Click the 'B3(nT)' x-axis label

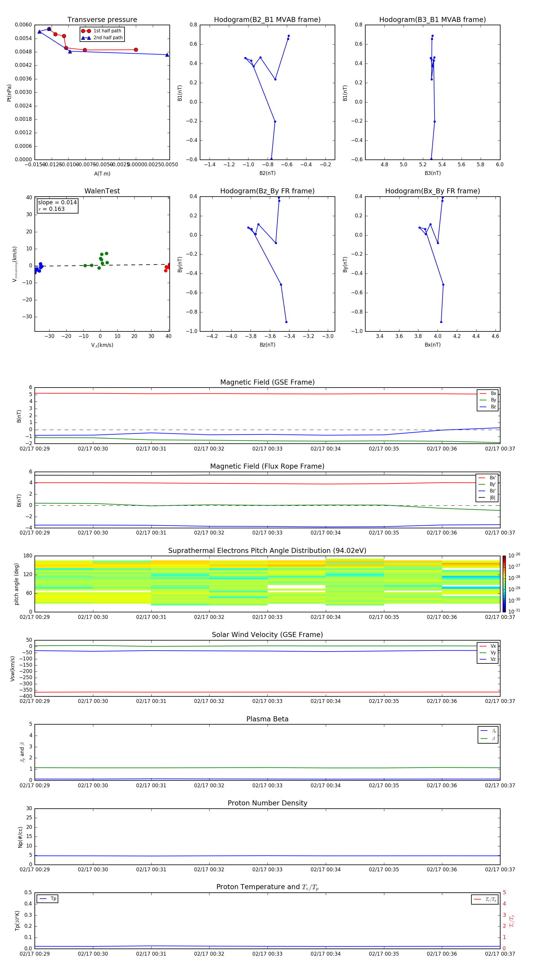click(432, 173)
